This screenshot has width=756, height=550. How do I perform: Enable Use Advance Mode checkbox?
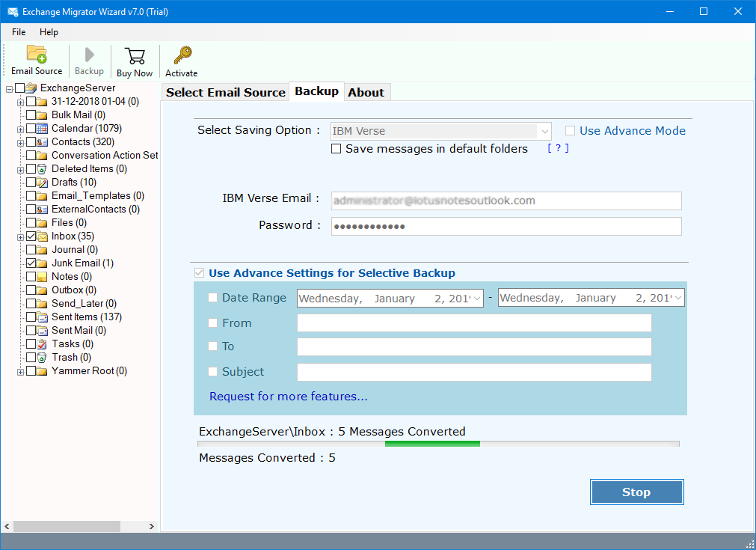(570, 131)
